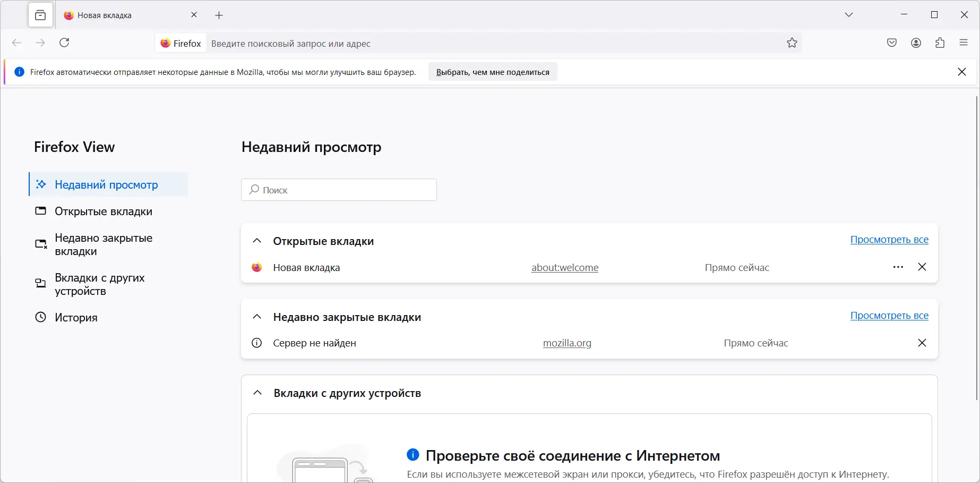Viewport: 980px width, 483px height.
Task: Collapse the Вкладки с других устройств section
Action: point(257,393)
